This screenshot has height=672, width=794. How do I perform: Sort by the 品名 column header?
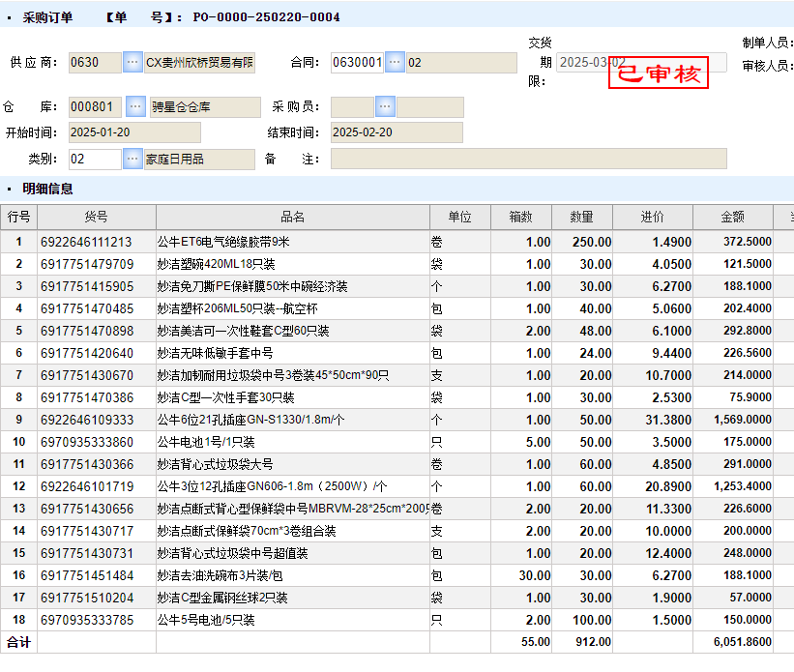pyautogui.click(x=292, y=218)
